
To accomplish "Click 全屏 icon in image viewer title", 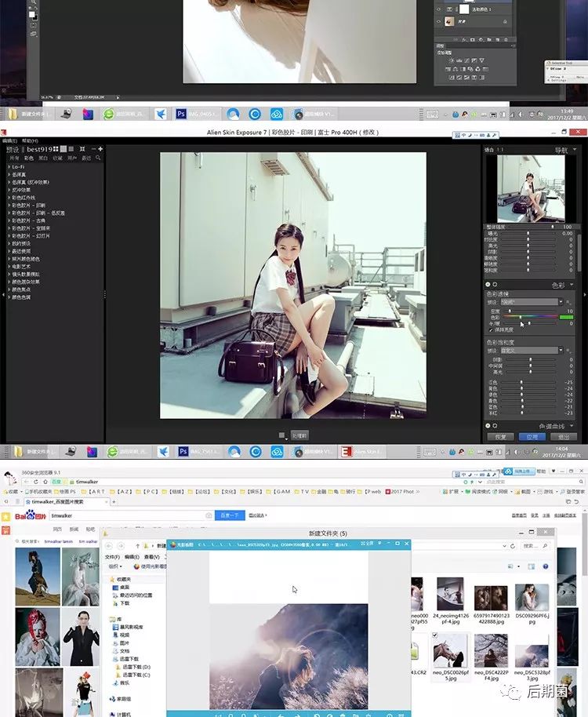I will coord(367,544).
